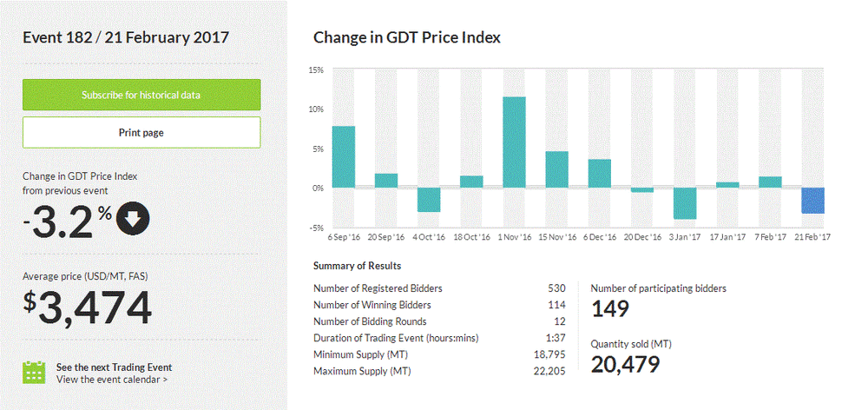
Task: Select the 3 Jan '17 negative bar
Action: (685, 203)
